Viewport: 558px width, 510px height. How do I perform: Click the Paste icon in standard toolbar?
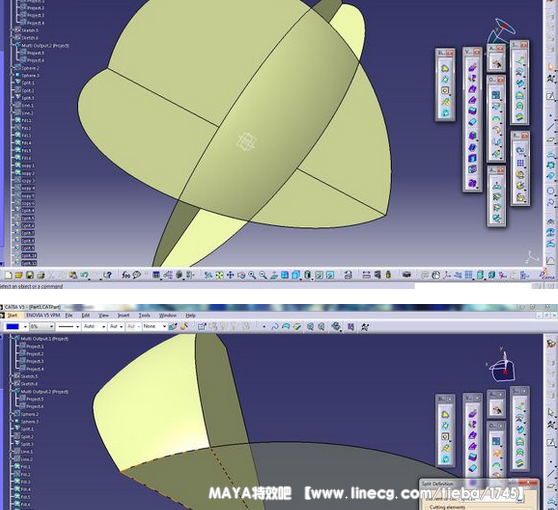pyautogui.click(x=73, y=275)
